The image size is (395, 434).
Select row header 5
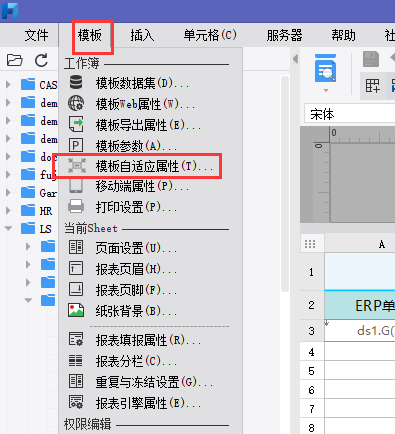[x=312, y=371]
